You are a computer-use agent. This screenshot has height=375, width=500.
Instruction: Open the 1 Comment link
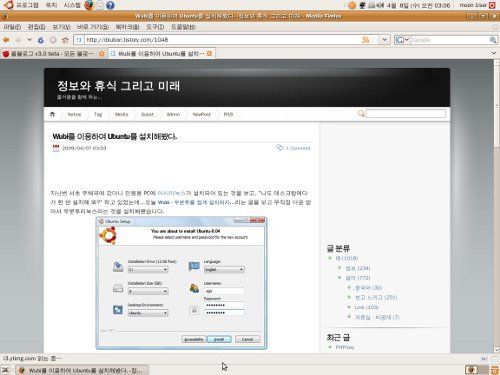298,148
